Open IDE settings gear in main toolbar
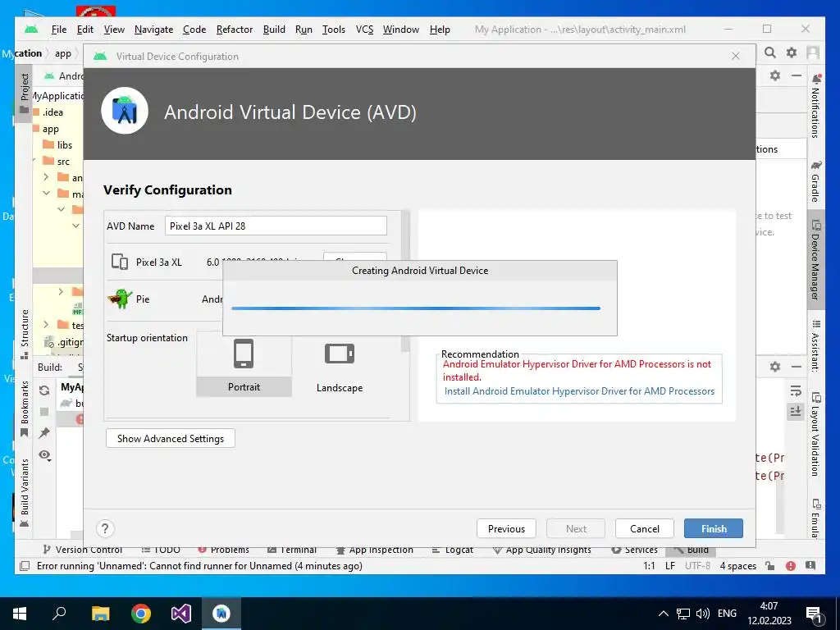 coord(792,52)
